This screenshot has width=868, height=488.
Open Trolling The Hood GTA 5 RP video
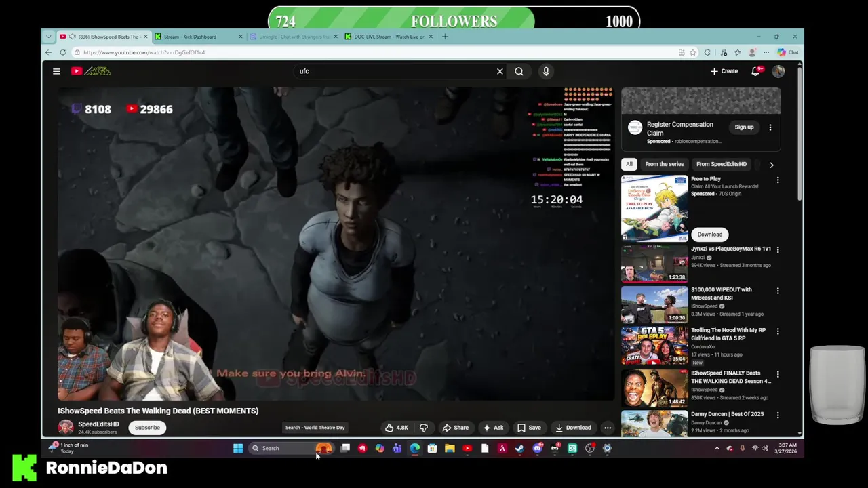[654, 346]
